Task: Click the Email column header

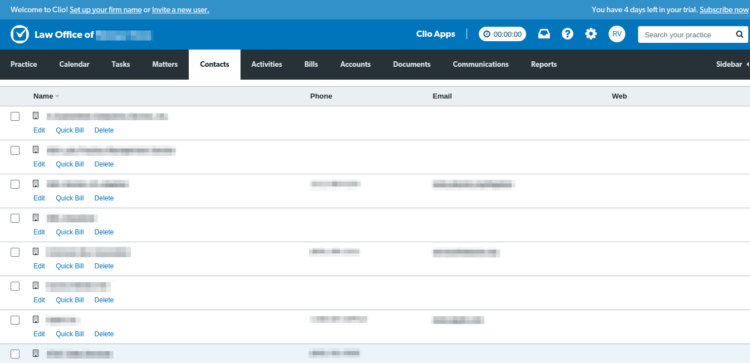Action: point(442,96)
